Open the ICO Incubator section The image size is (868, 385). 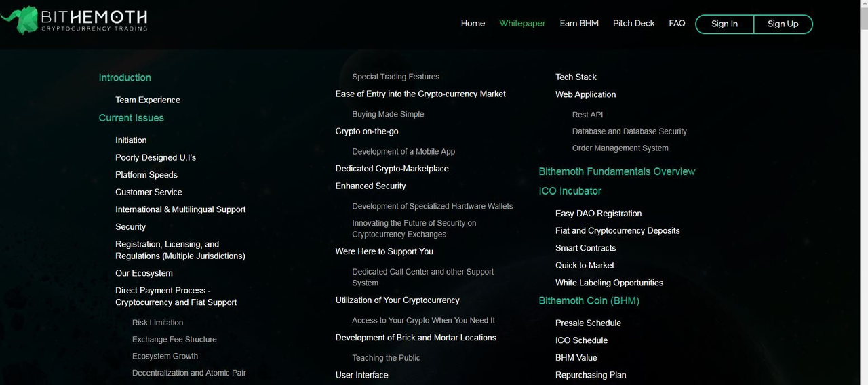point(570,191)
